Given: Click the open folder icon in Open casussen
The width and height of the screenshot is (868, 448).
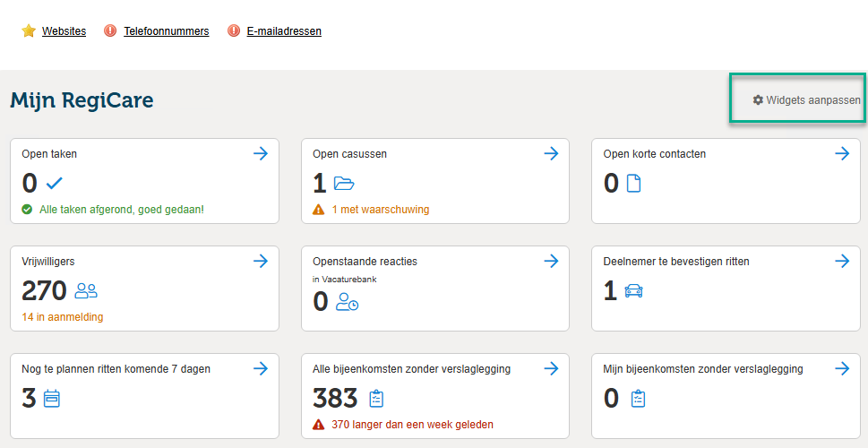Looking at the screenshot, I should pyautogui.click(x=344, y=184).
